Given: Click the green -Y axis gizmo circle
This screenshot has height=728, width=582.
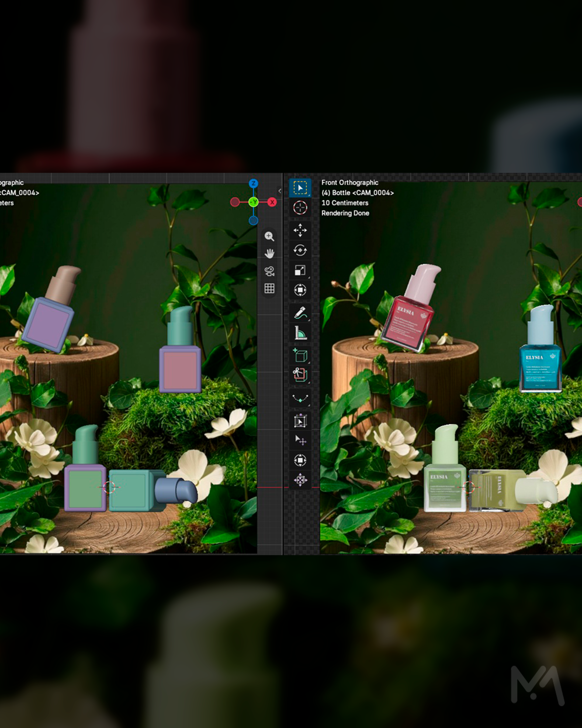Looking at the screenshot, I should click(253, 202).
